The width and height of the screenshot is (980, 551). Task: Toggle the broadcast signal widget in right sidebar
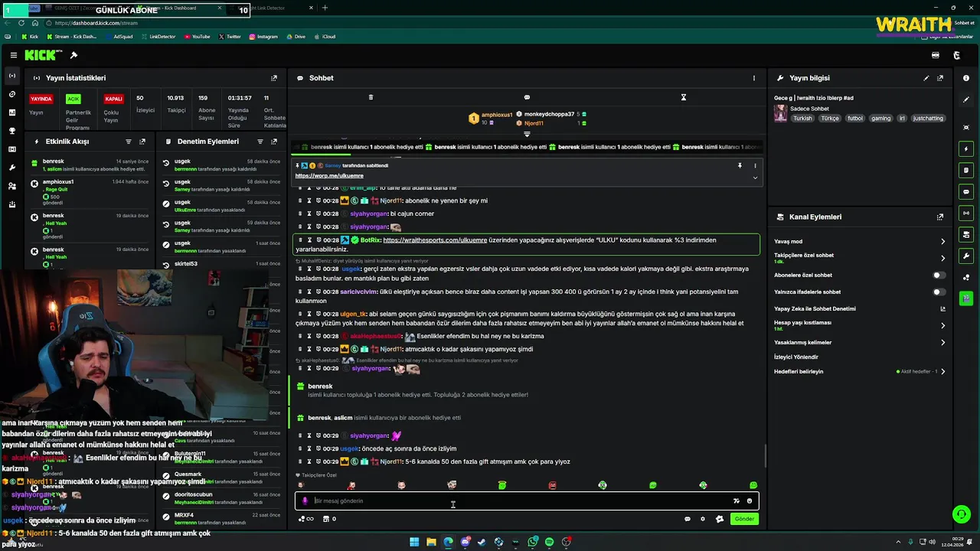click(x=966, y=213)
